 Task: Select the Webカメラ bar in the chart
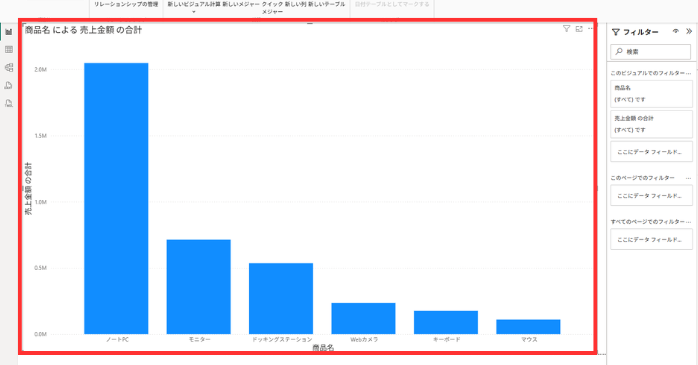[363, 318]
